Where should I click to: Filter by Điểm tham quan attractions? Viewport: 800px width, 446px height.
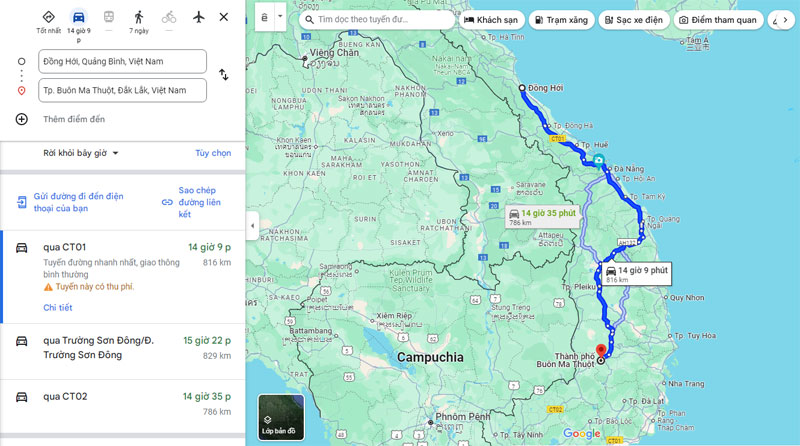click(718, 20)
